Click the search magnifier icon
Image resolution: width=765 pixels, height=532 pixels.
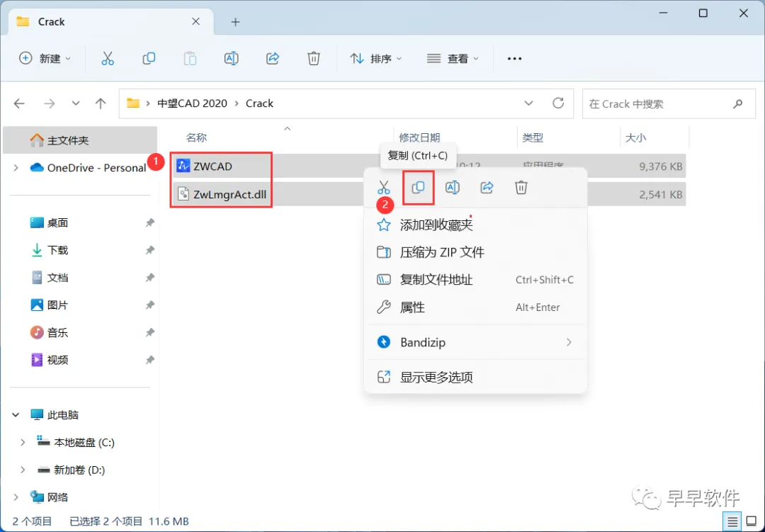[x=737, y=103]
